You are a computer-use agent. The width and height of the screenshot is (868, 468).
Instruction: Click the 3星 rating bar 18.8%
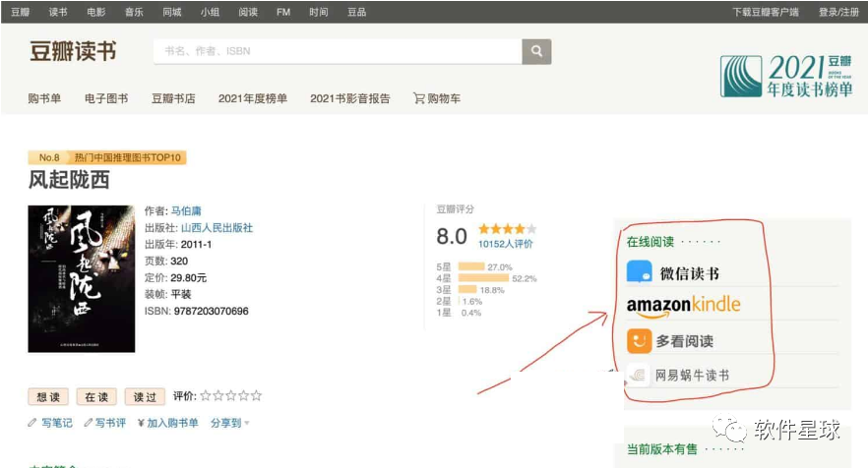[x=467, y=289]
